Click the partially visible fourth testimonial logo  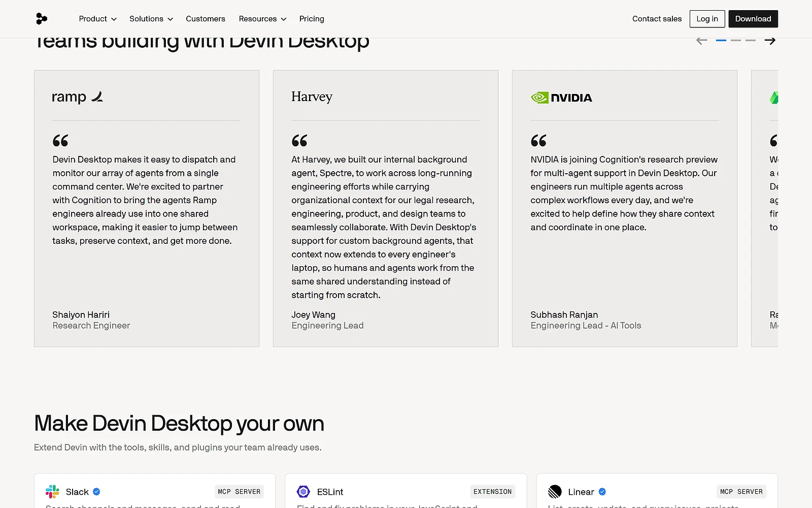[x=774, y=98]
